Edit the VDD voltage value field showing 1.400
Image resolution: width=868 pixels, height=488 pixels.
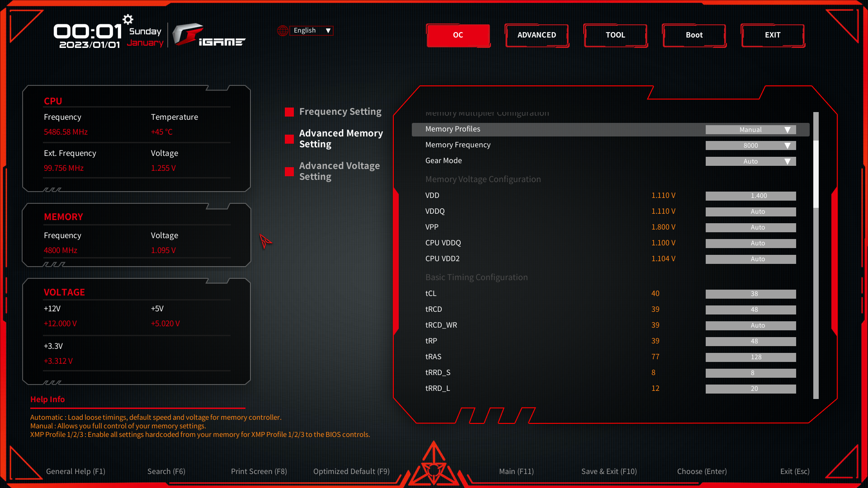click(x=750, y=196)
